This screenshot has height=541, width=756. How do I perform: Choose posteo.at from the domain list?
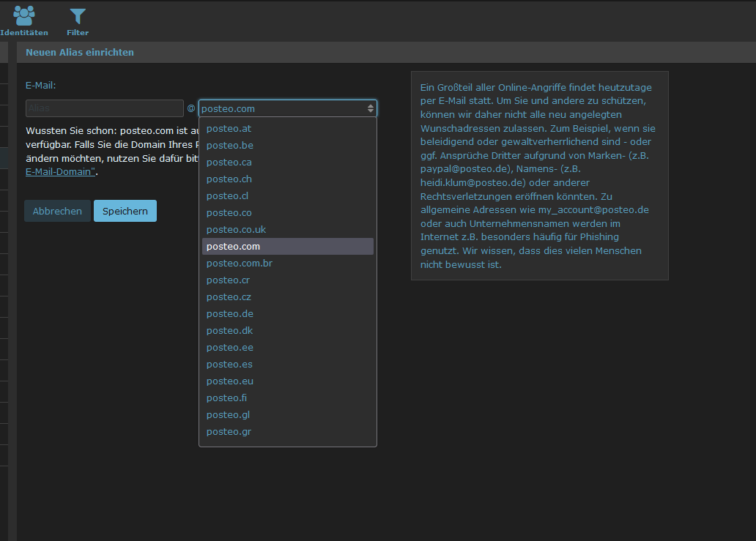[x=229, y=129]
